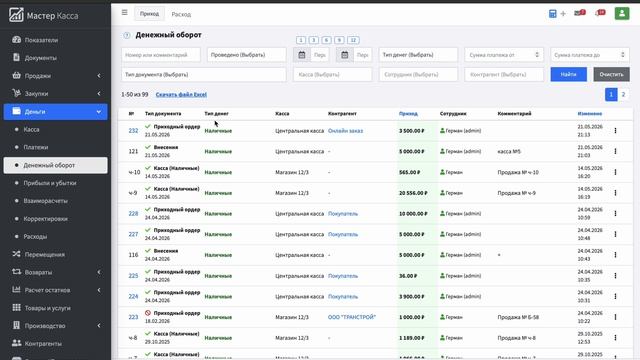
Task: Open row 223 actions menu dots
Action: (x=615, y=317)
